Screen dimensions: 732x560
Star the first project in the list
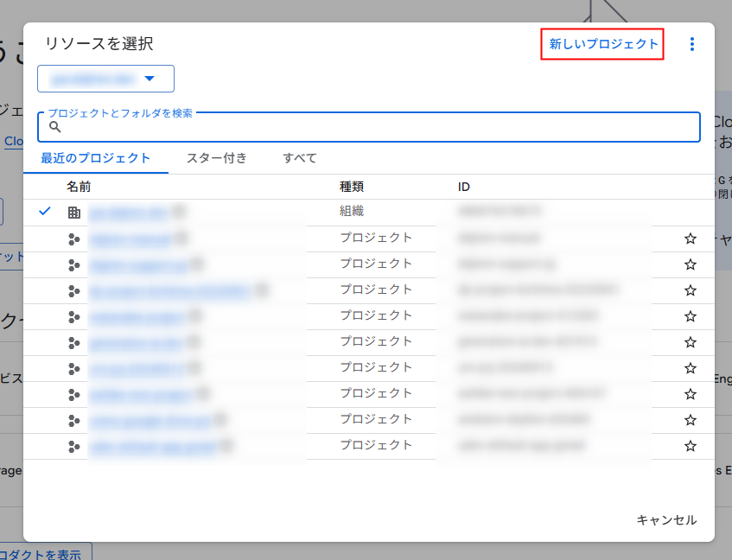(x=690, y=239)
